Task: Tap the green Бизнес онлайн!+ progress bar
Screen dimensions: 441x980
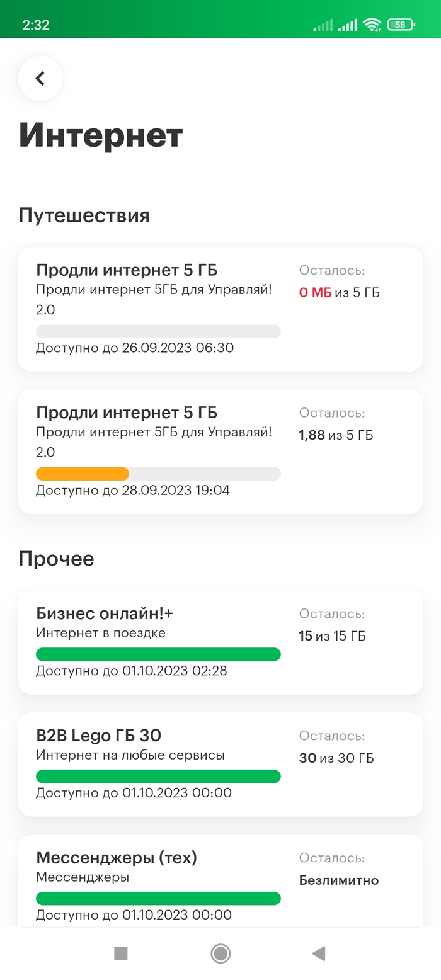Action: [158, 654]
